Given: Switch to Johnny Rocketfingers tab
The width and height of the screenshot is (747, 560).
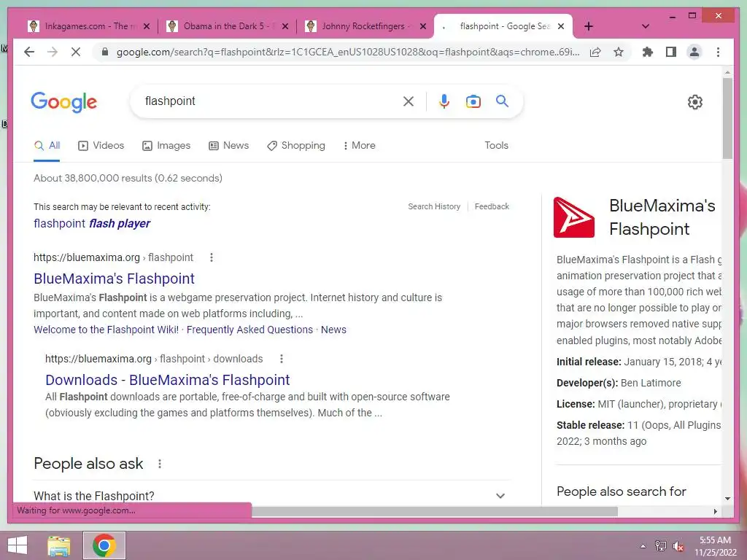Looking at the screenshot, I should [x=365, y=26].
